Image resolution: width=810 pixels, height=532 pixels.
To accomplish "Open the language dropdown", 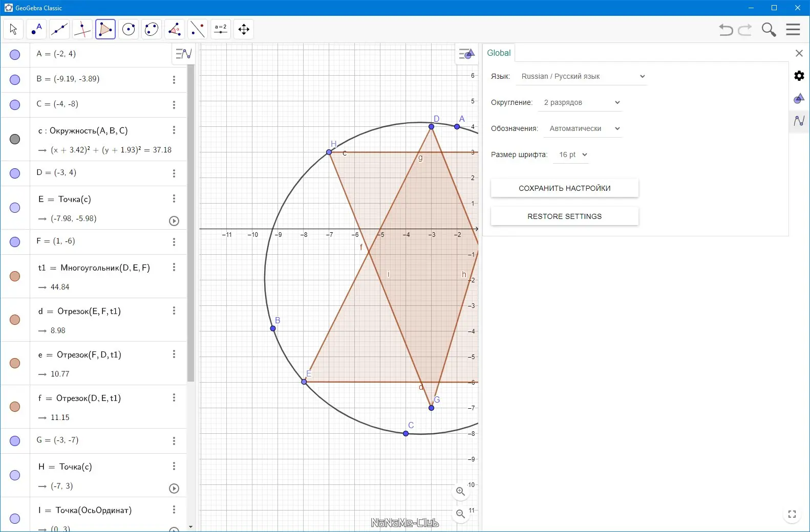I will click(583, 76).
